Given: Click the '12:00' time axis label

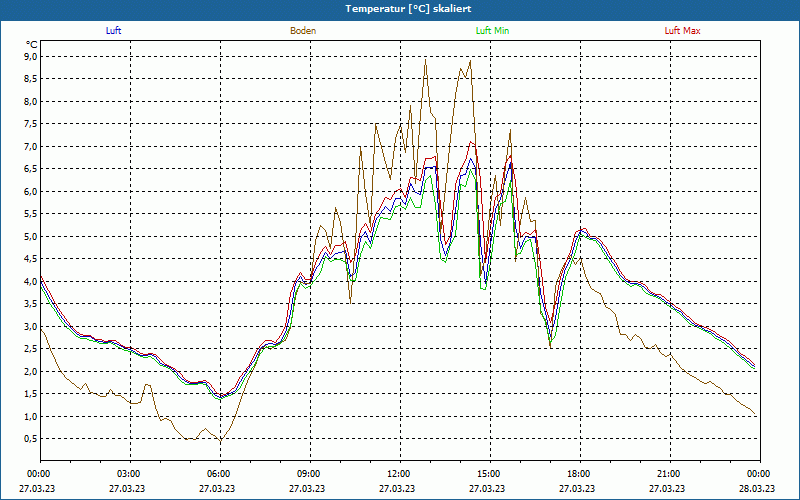Looking at the screenshot, I should click(x=398, y=474).
